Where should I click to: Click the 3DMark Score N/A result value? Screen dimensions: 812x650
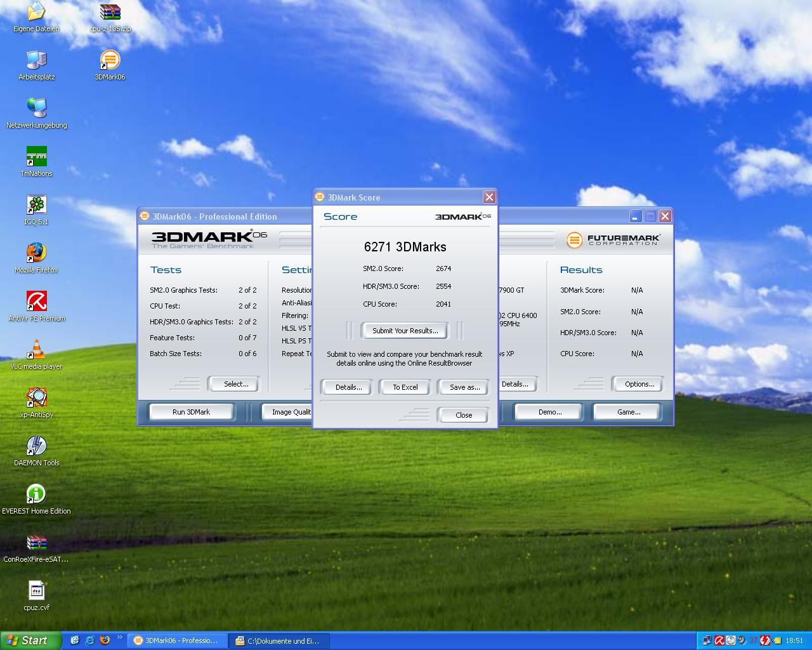(637, 290)
